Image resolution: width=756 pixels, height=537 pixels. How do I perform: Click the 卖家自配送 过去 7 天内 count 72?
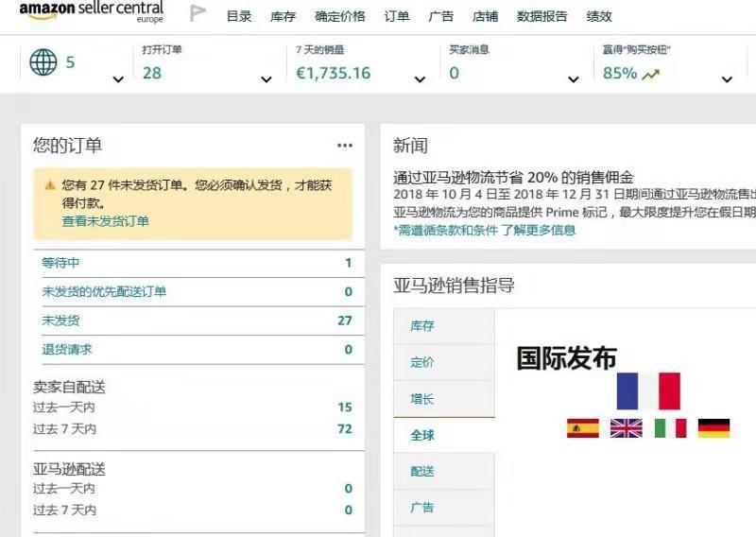coord(345,429)
